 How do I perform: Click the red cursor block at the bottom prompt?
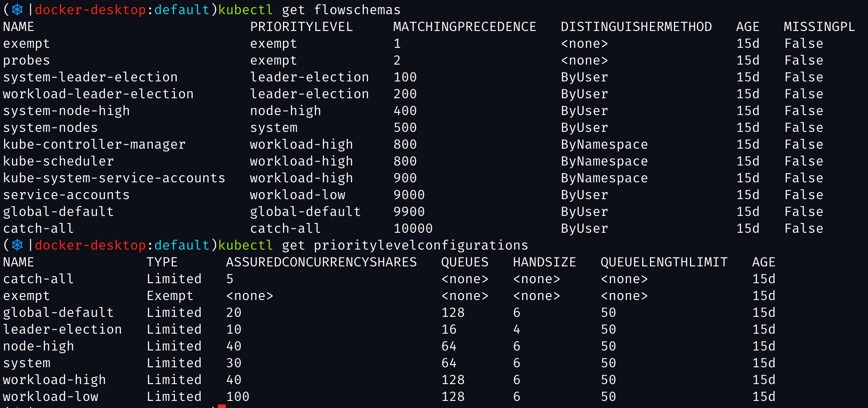(222, 406)
